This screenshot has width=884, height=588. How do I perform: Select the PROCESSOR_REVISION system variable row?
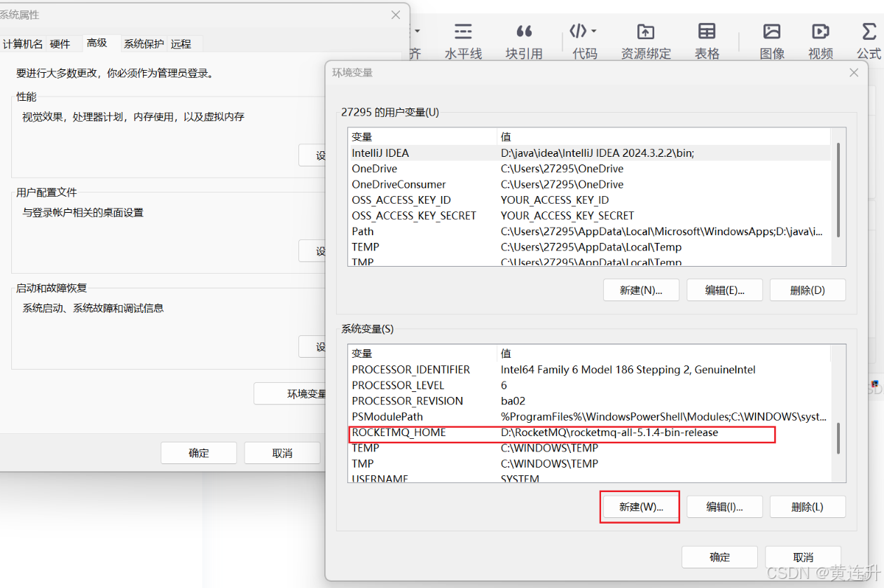click(590, 401)
